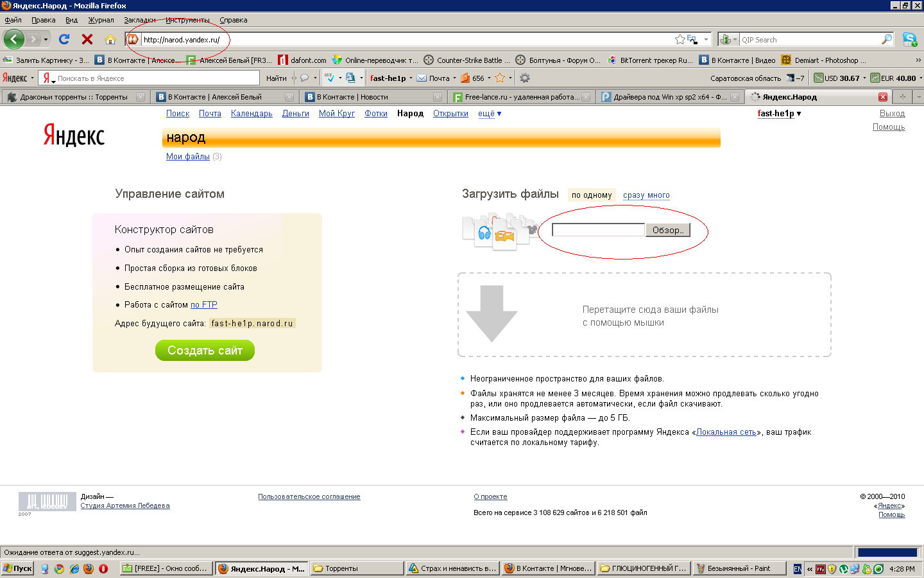Click the site favicon in the address bar

click(x=133, y=39)
